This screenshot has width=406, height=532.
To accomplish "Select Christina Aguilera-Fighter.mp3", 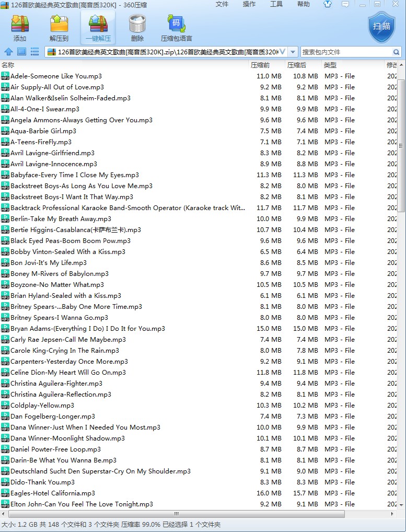I will tap(56, 384).
